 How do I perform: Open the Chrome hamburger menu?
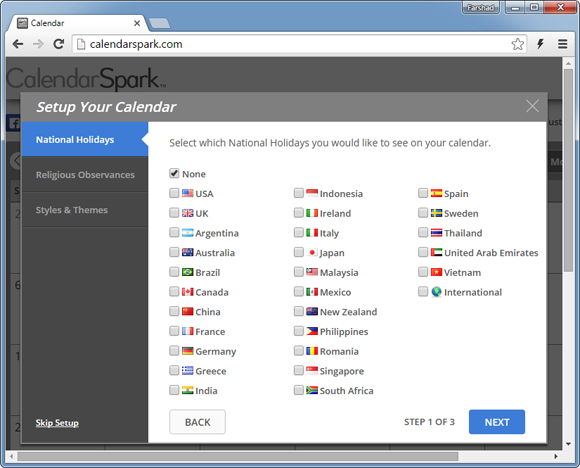tap(562, 44)
